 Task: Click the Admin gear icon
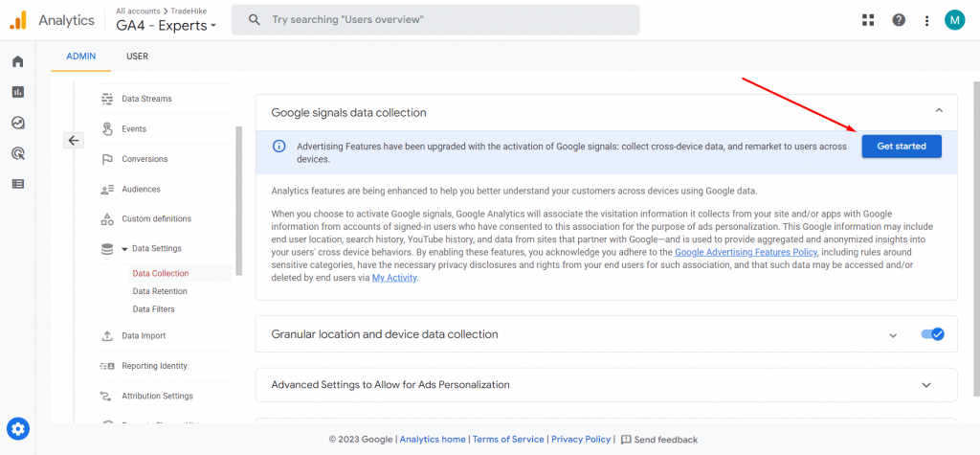point(17,429)
